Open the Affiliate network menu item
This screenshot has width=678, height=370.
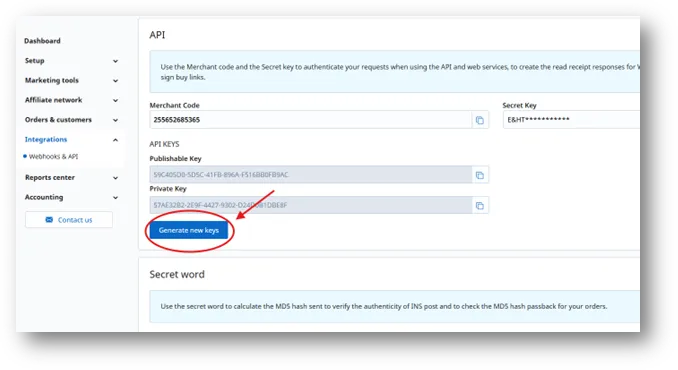[x=53, y=100]
